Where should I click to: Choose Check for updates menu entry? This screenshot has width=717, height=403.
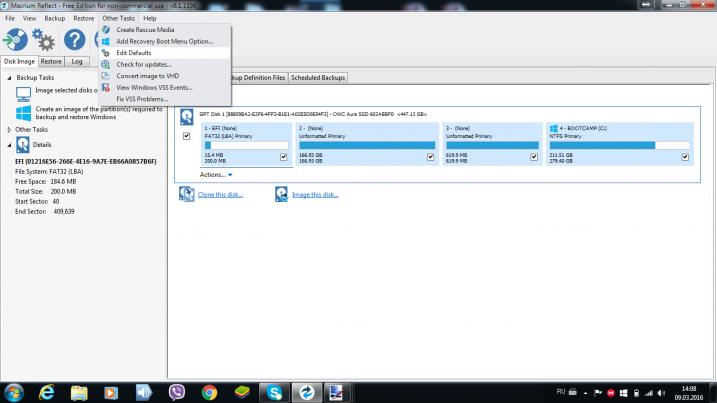click(165, 64)
